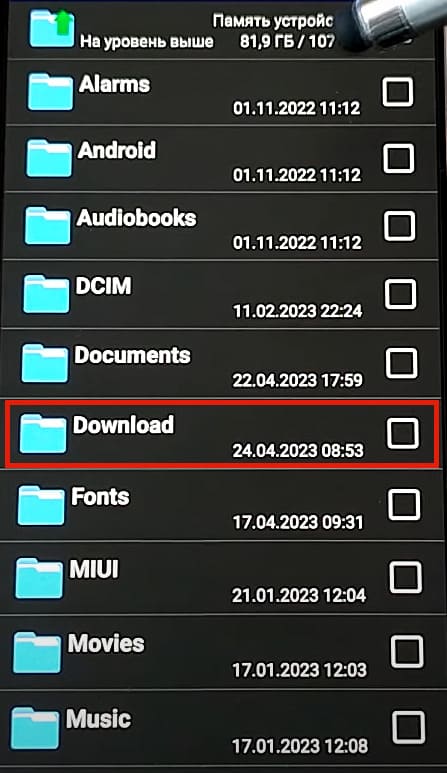This screenshot has width=447, height=773.
Task: Select the Movies folder checkbox
Action: tap(407, 651)
